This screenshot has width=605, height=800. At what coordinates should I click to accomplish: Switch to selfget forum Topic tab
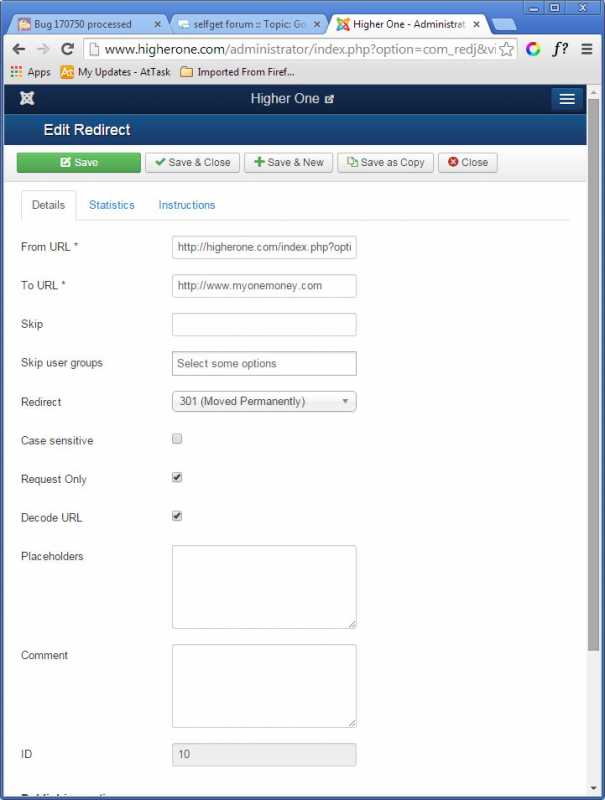247,24
